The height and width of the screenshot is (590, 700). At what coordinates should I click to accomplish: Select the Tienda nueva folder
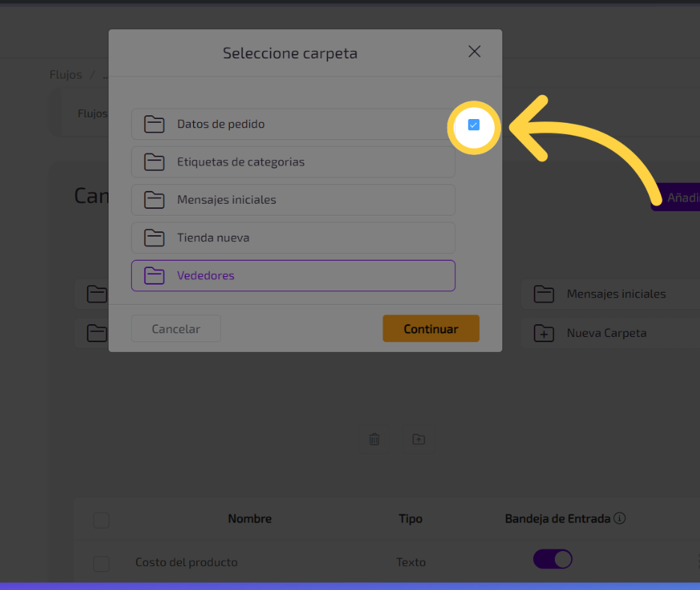coord(293,238)
